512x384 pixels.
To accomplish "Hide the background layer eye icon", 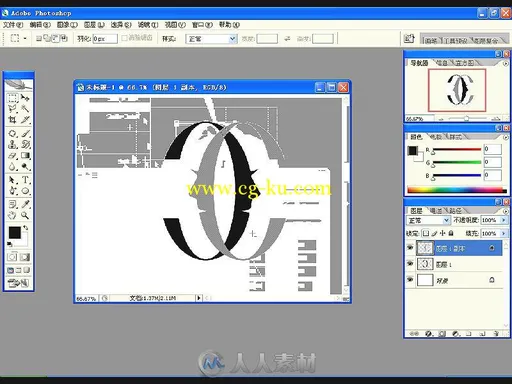I will click(410, 280).
